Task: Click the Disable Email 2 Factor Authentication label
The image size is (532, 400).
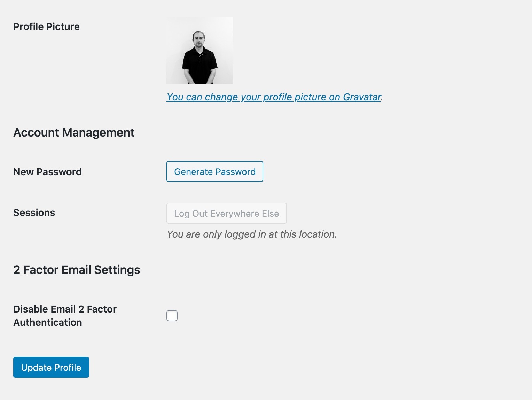Action: [65, 316]
